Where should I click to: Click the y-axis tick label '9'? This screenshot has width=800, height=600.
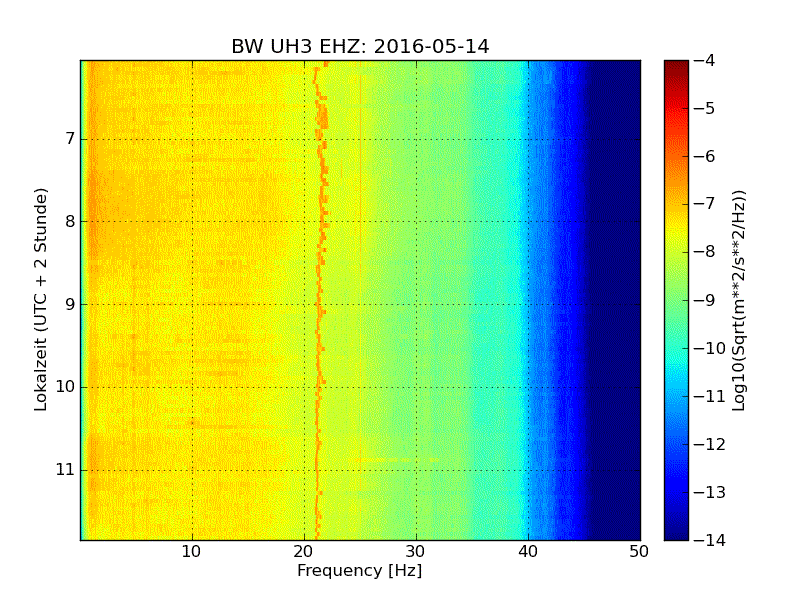click(70, 304)
